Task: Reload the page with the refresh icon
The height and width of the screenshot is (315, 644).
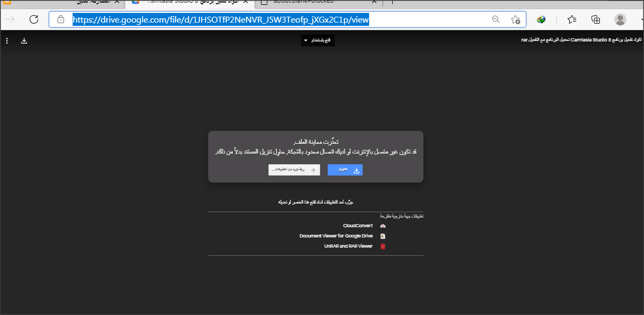Action: [34, 19]
